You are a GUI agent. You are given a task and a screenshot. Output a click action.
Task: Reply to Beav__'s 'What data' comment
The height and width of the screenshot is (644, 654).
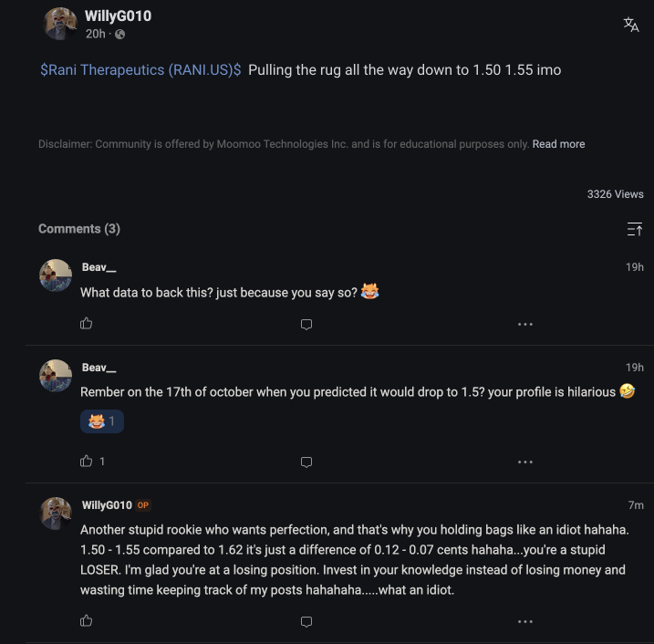click(306, 325)
